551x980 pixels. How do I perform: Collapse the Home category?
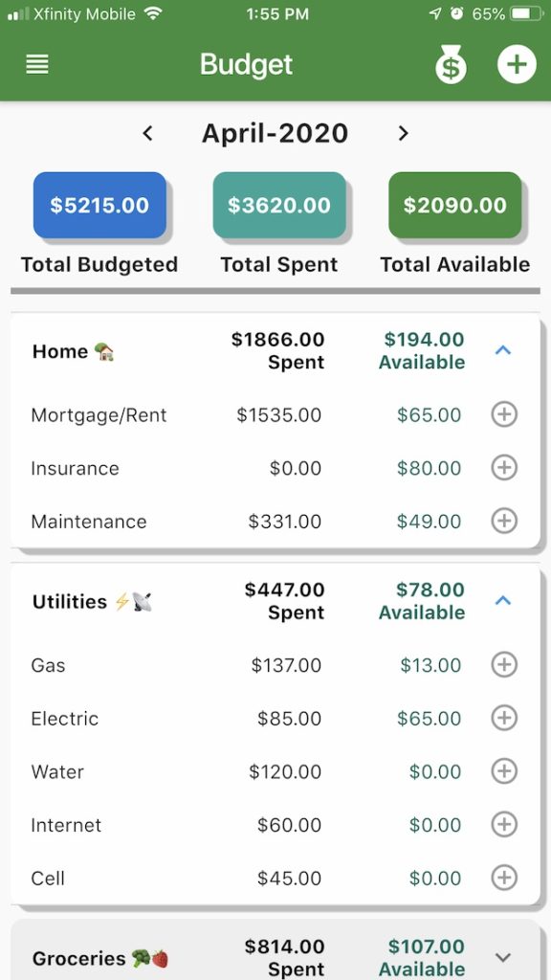click(503, 350)
